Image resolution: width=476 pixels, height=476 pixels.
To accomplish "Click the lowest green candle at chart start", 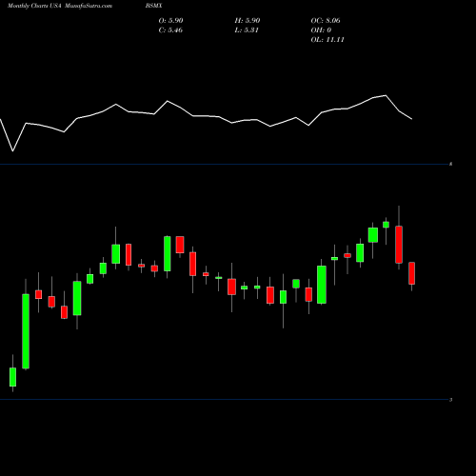I will coord(12,377).
